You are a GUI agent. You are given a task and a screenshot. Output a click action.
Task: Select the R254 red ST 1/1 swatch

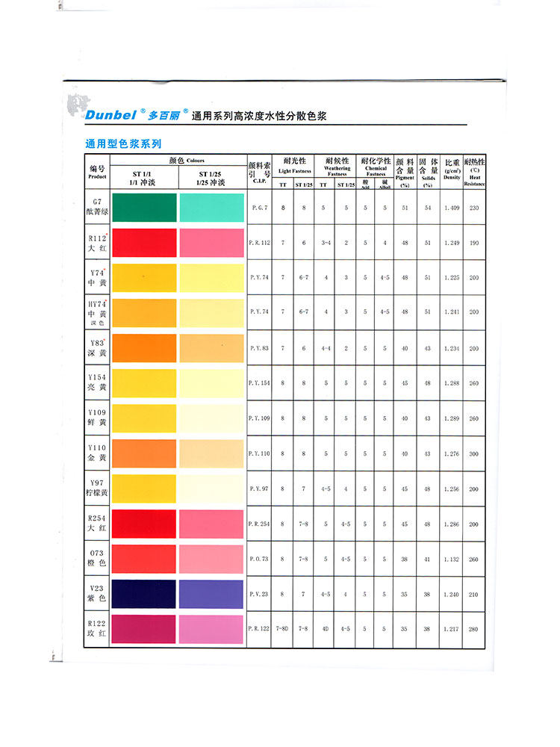coord(144,524)
